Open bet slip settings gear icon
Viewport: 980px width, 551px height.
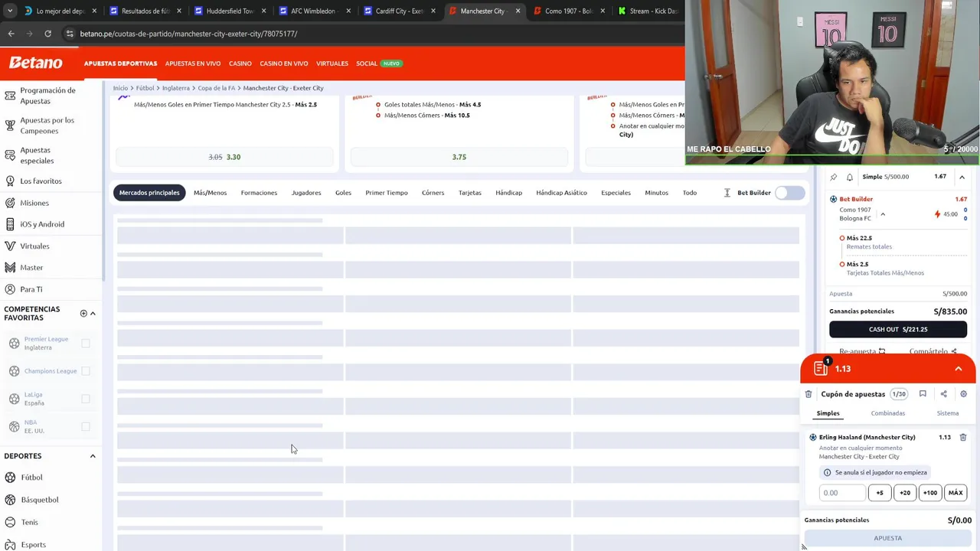click(963, 394)
